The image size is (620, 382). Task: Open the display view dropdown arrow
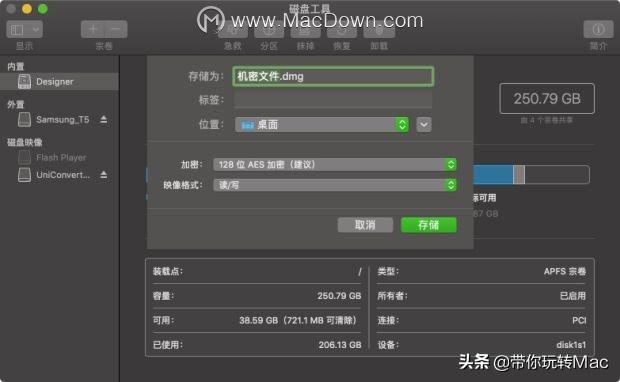(36, 30)
